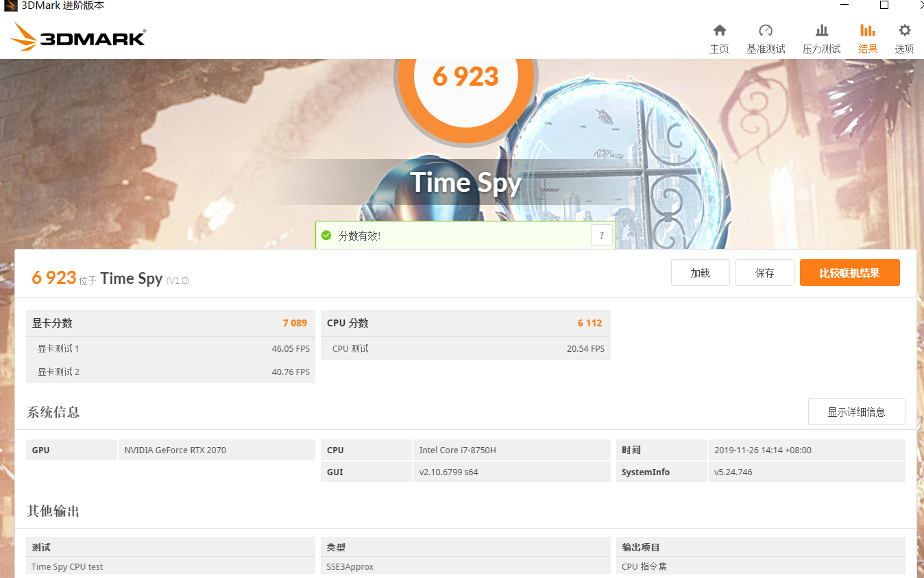Click the stress test bar icon
Viewport: 924px width, 578px height.
pos(822,30)
